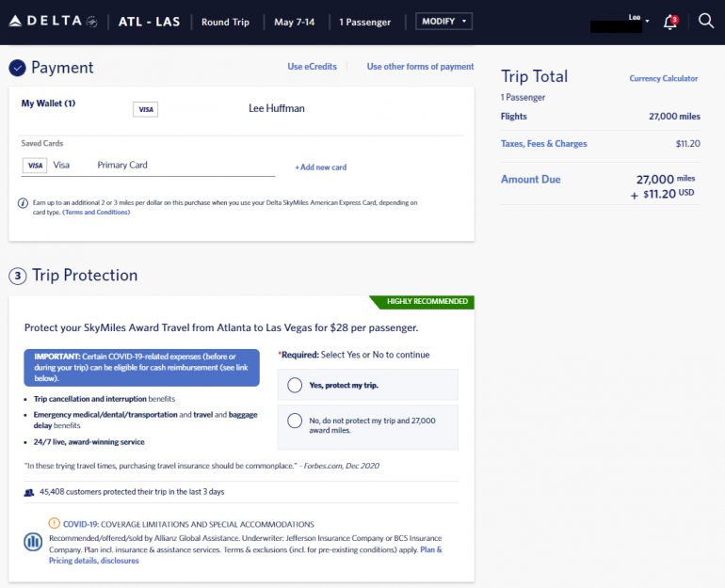This screenshot has height=588, width=725.
Task: Click Use eCredits option
Action: (x=309, y=67)
